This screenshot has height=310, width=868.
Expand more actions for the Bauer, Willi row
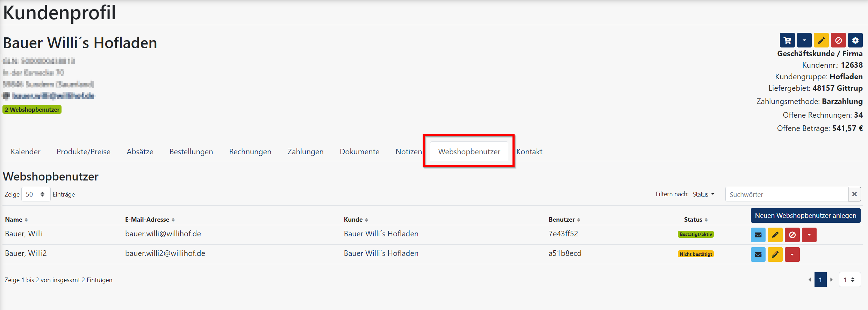tap(809, 235)
